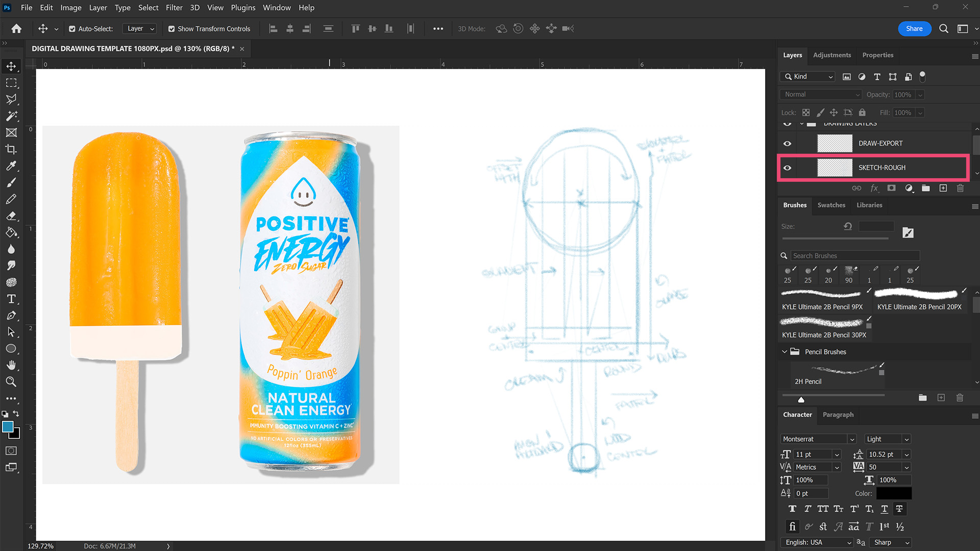The height and width of the screenshot is (551, 980).
Task: Open the Plugins menu
Action: (x=243, y=8)
